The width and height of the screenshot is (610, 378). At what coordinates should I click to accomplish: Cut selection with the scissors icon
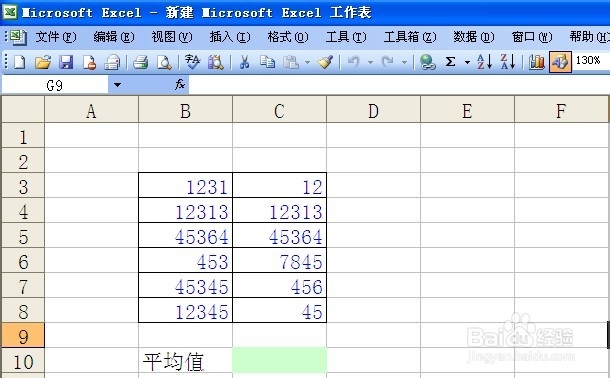coord(244,62)
